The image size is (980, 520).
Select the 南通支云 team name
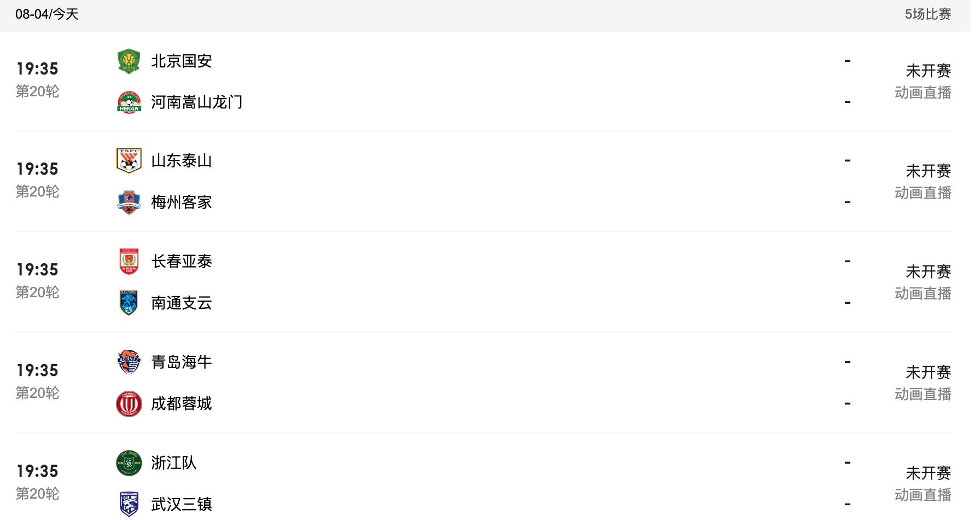coord(181,303)
